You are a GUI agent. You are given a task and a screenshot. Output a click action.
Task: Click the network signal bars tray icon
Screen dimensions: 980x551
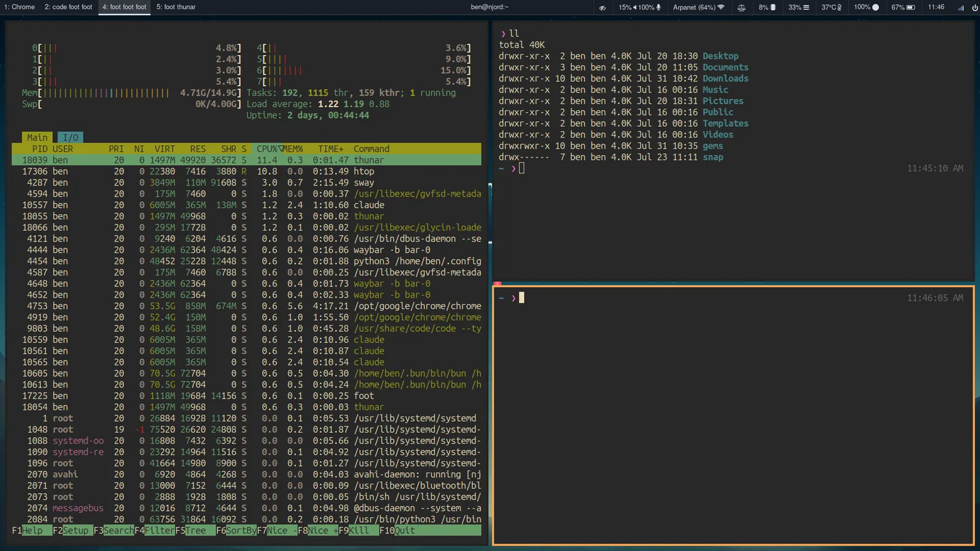click(960, 7)
